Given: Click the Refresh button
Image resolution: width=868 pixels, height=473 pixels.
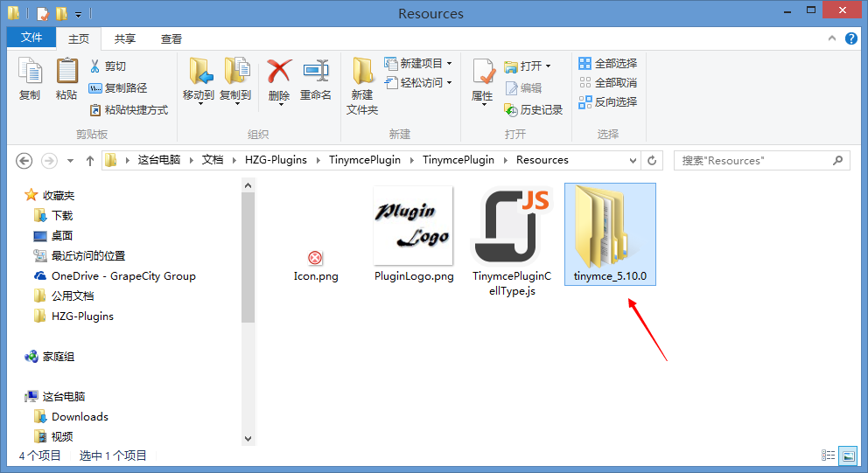Looking at the screenshot, I should click(x=652, y=160).
